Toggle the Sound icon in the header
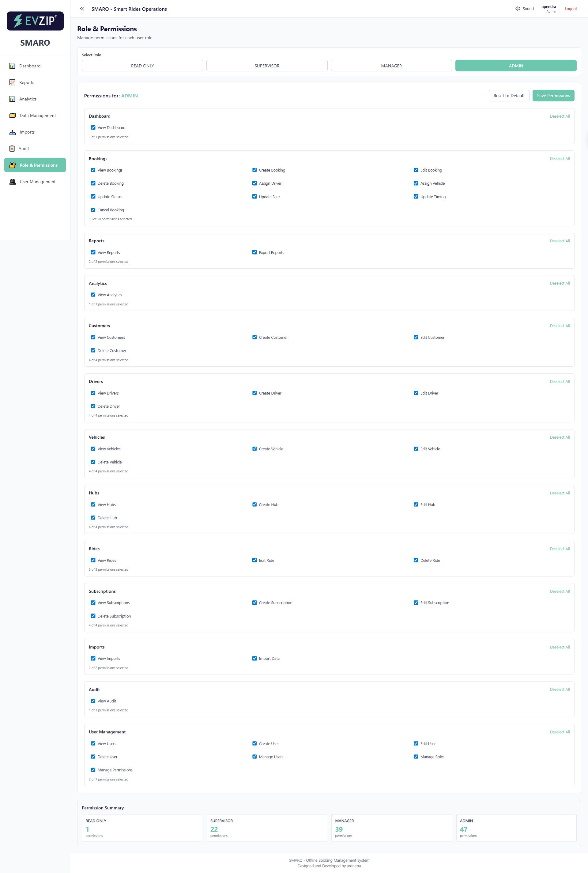Viewport: 588px width, 873px height. [518, 8]
